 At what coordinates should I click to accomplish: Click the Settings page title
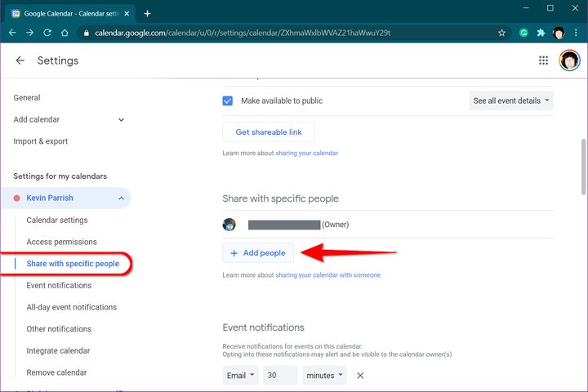[x=58, y=60]
